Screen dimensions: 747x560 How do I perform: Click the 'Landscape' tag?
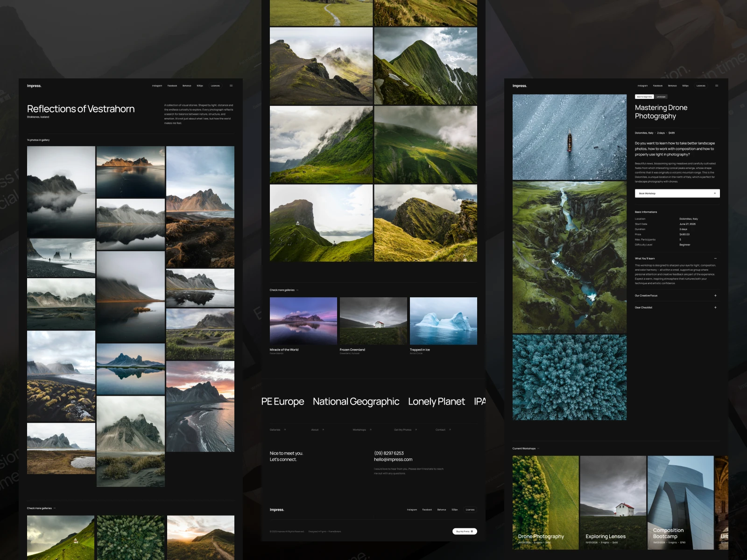[x=661, y=97]
